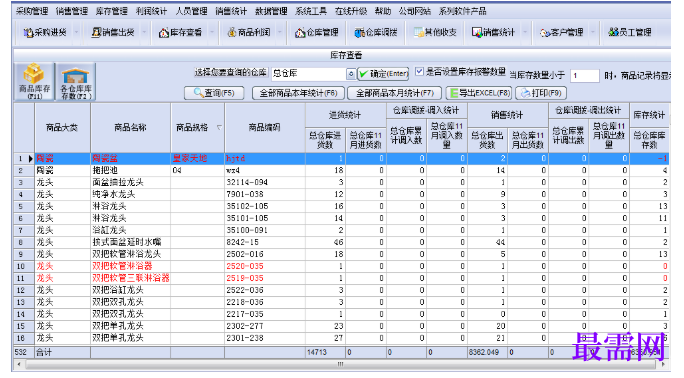Click 全部商品本年统计(F6) button
This screenshot has height=378, width=684.
coord(298,93)
